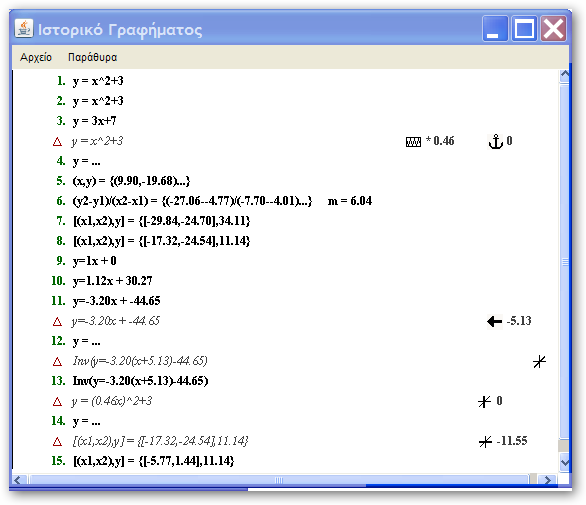Open the Παράθυρα menu
This screenshot has height=505, width=586.
point(92,57)
